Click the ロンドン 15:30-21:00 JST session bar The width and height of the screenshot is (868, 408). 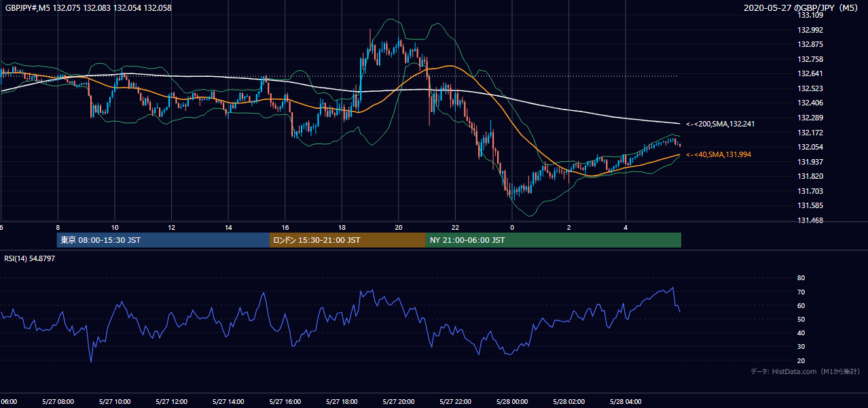(x=348, y=240)
